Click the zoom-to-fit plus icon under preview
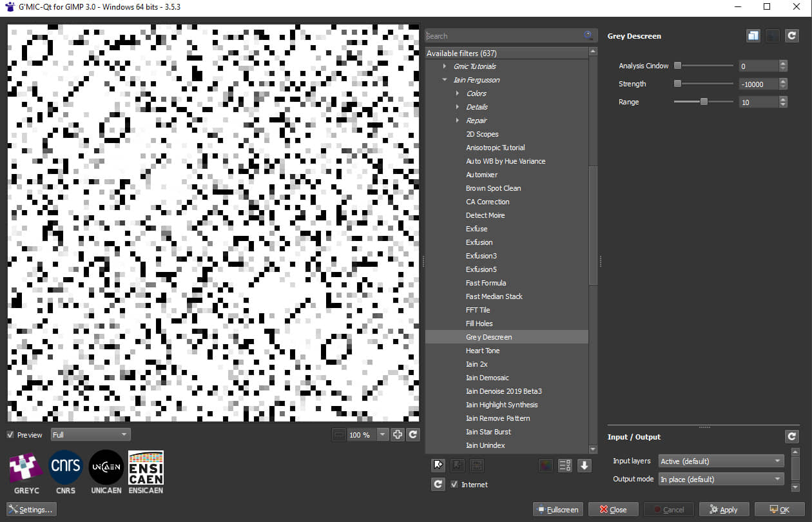This screenshot has width=812, height=522. coord(398,435)
